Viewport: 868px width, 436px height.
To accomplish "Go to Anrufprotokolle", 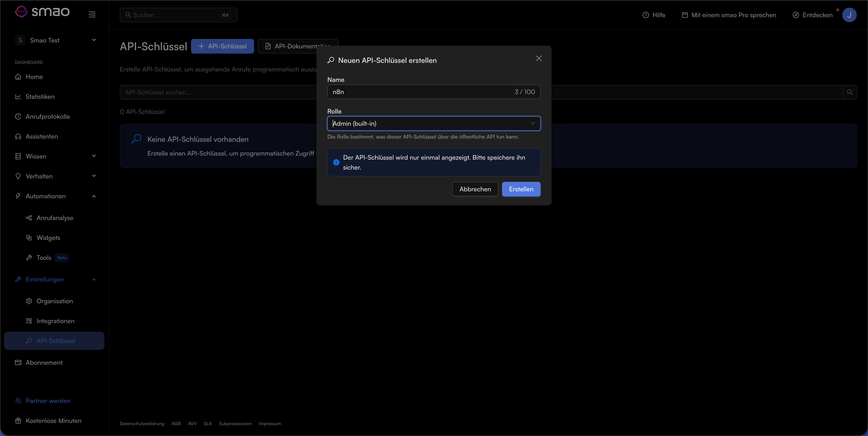I will [54, 117].
